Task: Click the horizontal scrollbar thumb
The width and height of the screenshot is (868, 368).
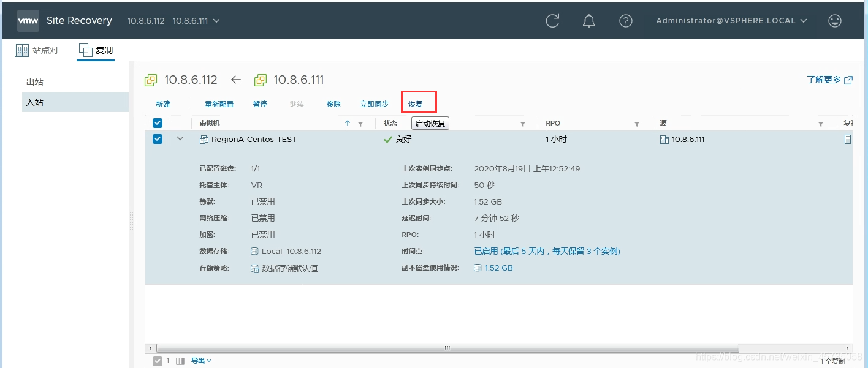Action: point(447,348)
